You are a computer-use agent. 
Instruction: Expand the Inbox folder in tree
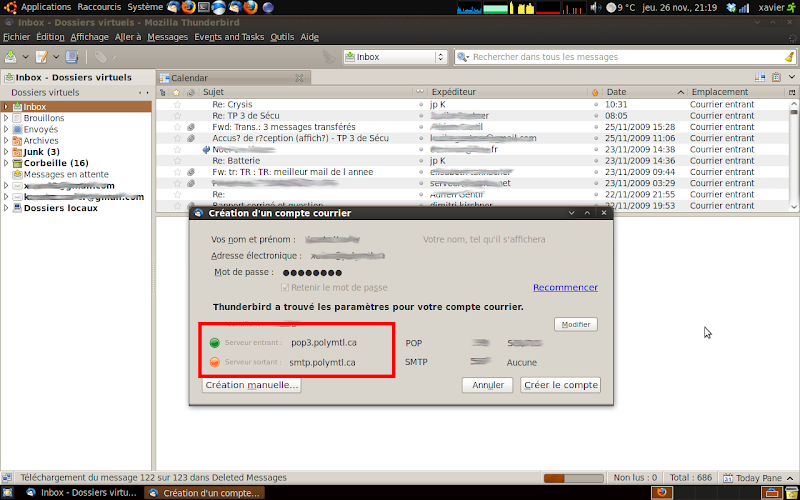coord(6,107)
